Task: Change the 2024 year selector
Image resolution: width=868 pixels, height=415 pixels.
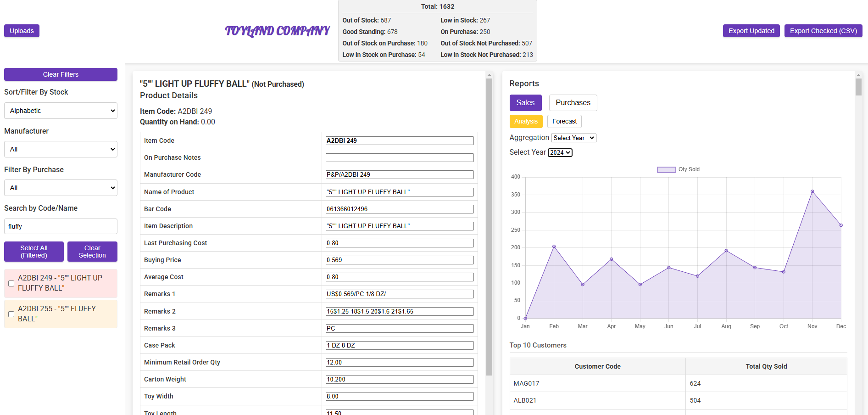Action: [x=560, y=152]
